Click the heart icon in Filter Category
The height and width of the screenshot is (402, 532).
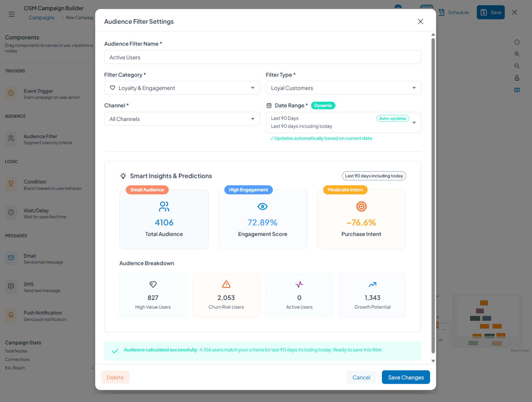click(x=113, y=88)
